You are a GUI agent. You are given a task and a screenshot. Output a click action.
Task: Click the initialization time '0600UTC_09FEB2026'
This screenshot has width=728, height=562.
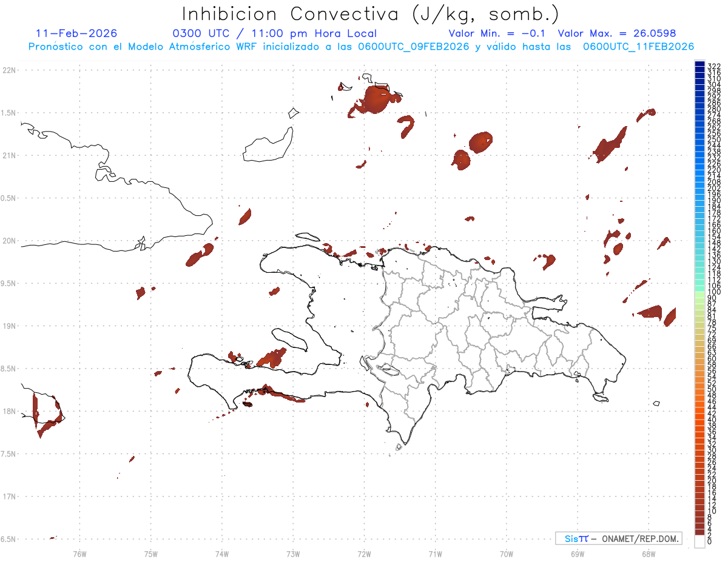point(414,47)
